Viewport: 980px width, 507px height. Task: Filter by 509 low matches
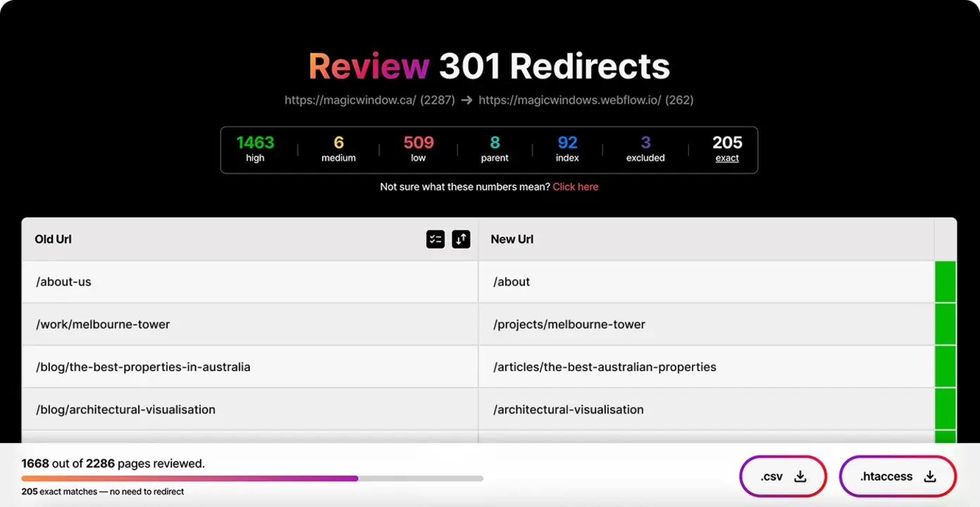(x=418, y=149)
